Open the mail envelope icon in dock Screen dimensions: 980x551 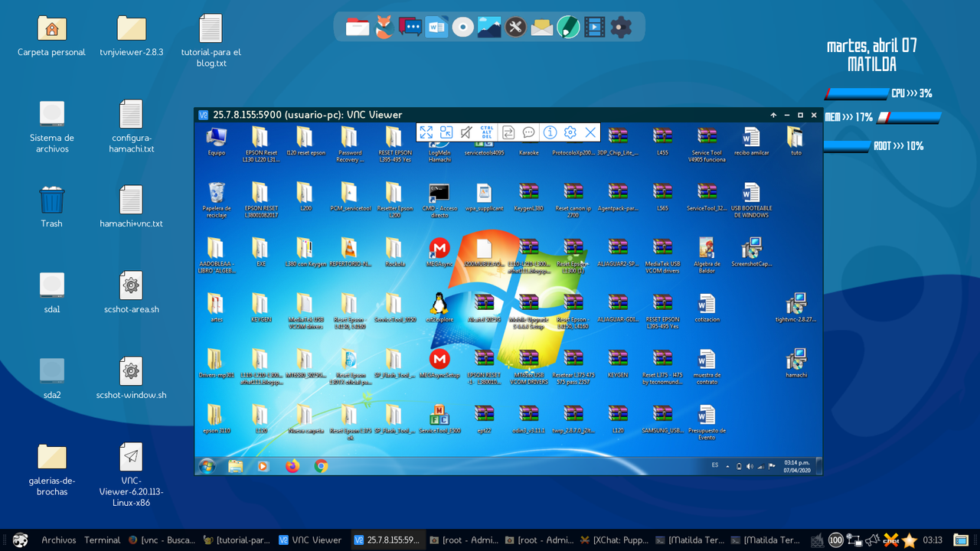tap(542, 28)
